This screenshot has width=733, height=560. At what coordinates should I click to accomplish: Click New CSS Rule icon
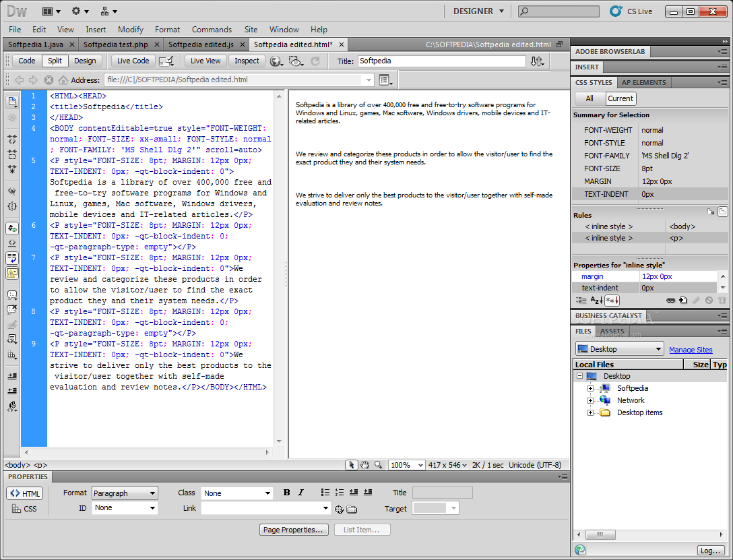pyautogui.click(x=683, y=300)
